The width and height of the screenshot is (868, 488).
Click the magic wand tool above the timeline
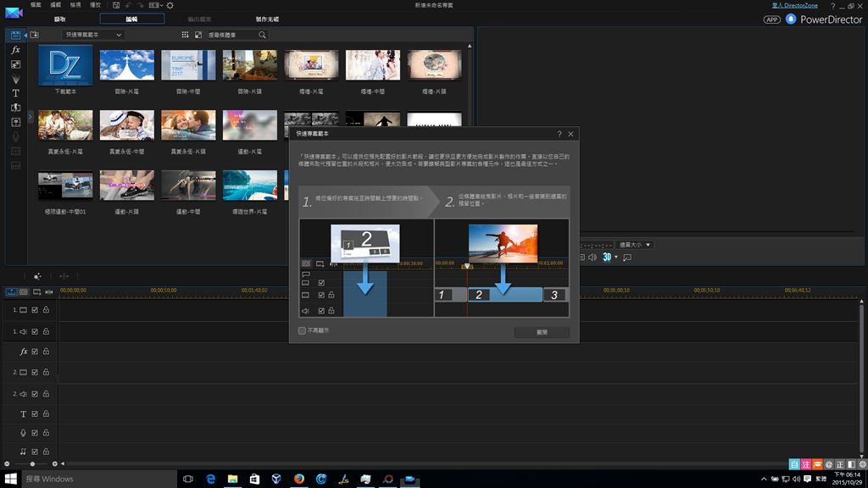point(37,276)
